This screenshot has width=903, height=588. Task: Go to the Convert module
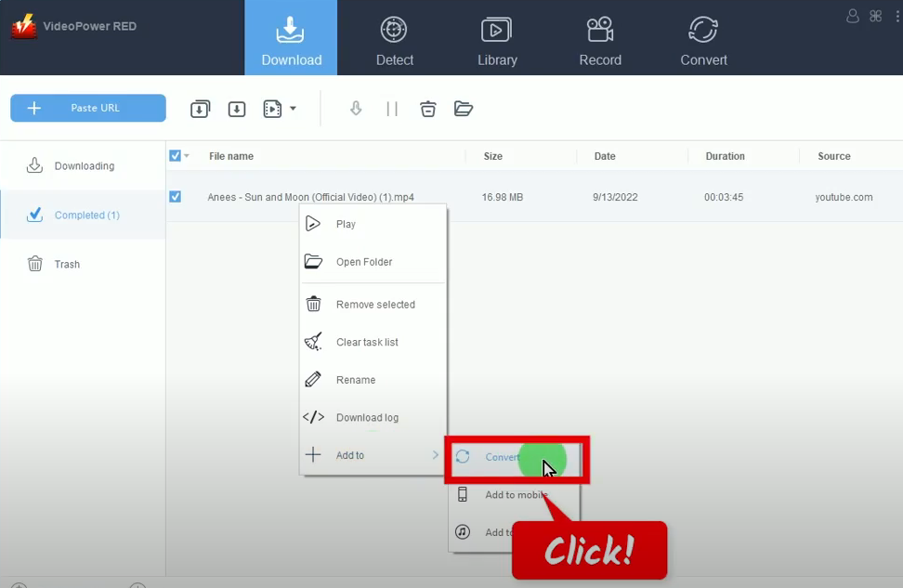703,37
